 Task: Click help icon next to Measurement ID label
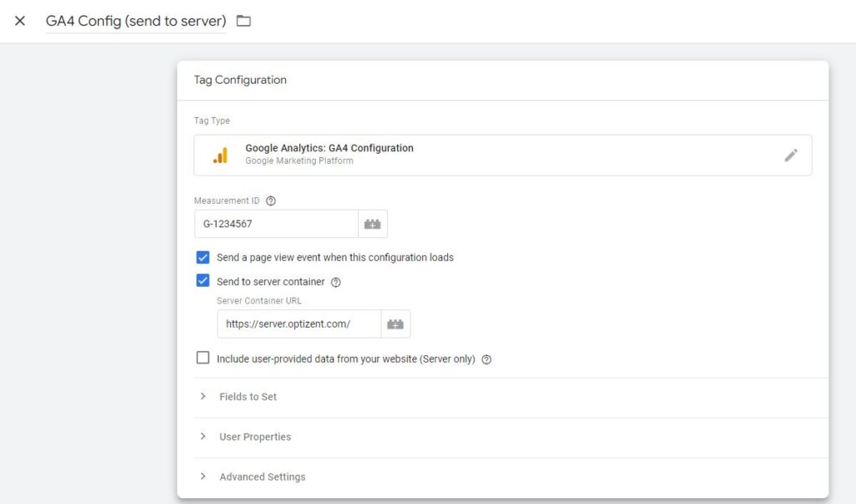click(x=271, y=201)
